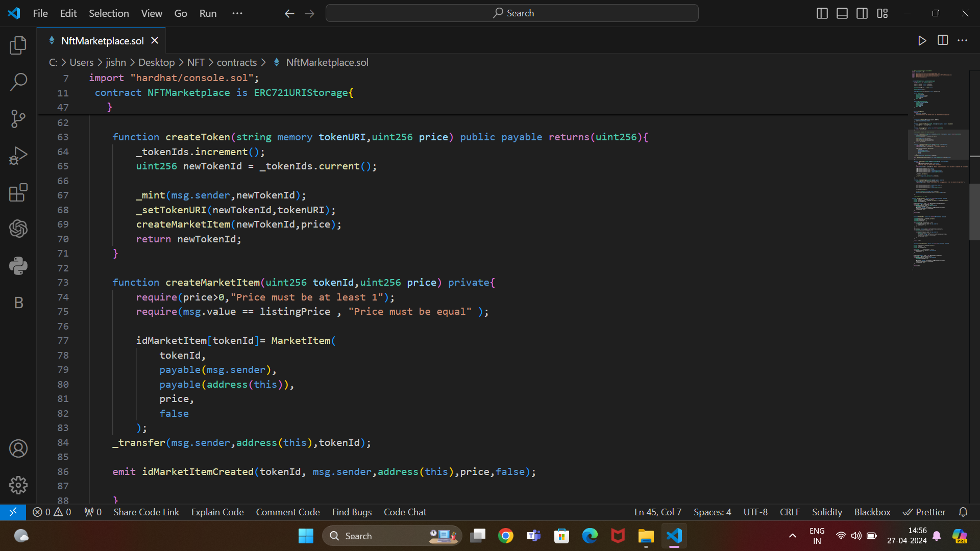Toggle the bottom panel layout

[842, 13]
